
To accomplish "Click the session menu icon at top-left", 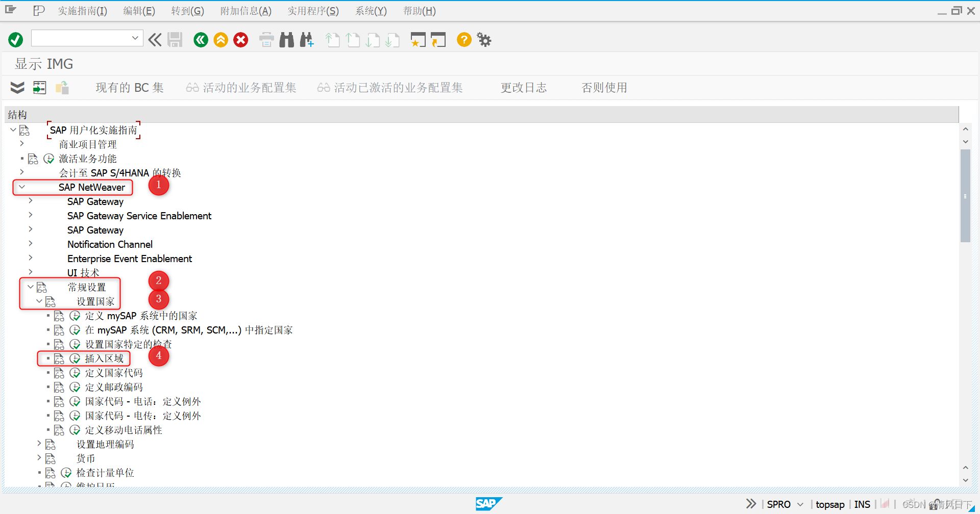I will tap(11, 10).
